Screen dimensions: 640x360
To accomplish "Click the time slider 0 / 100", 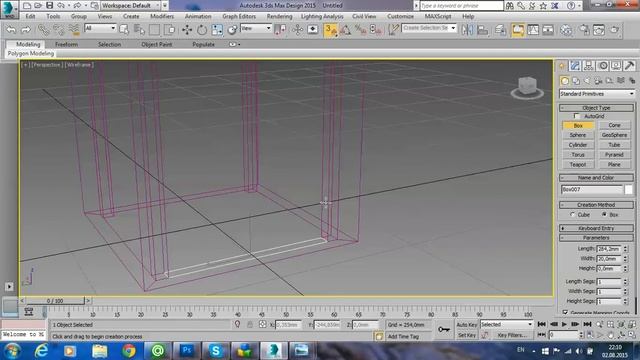I will coord(55,301).
